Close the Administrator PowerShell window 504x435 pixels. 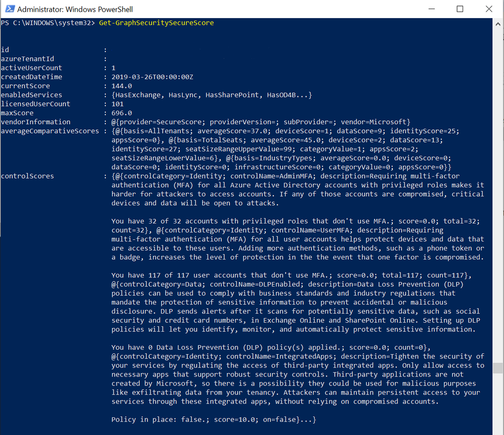point(488,9)
